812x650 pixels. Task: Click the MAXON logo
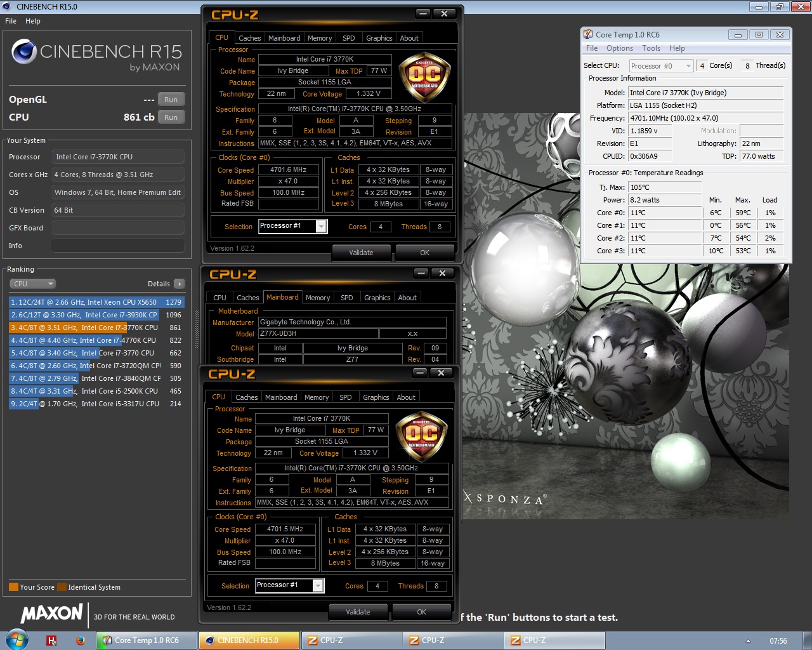[52, 613]
